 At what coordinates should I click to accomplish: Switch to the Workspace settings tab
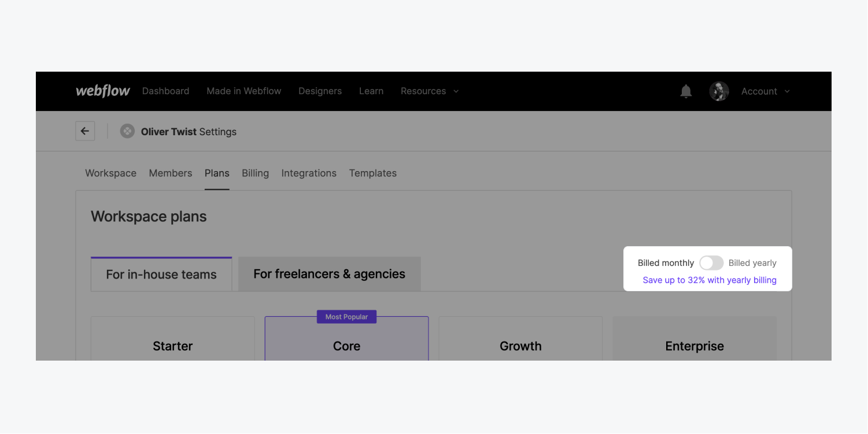(x=110, y=173)
